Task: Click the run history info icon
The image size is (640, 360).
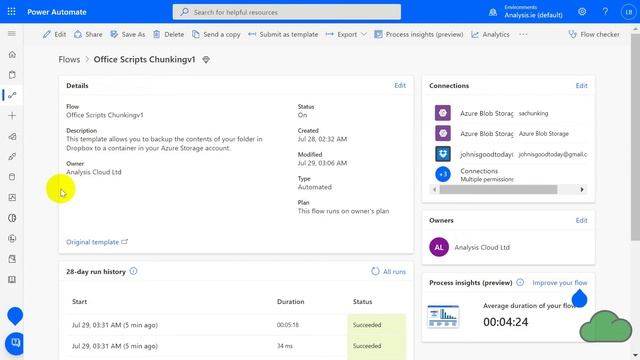Action: [x=133, y=271]
